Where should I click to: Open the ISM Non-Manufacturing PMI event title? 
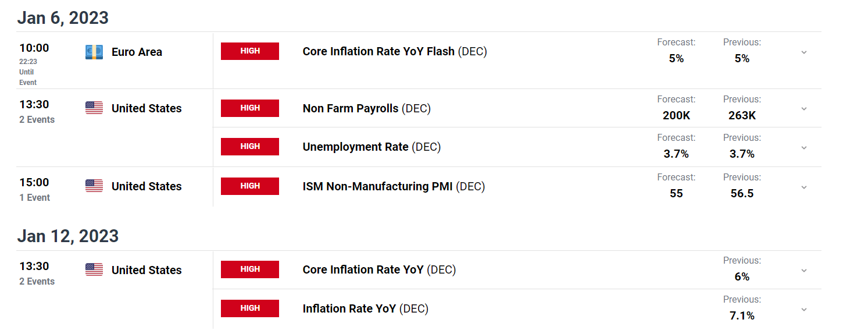(x=394, y=187)
